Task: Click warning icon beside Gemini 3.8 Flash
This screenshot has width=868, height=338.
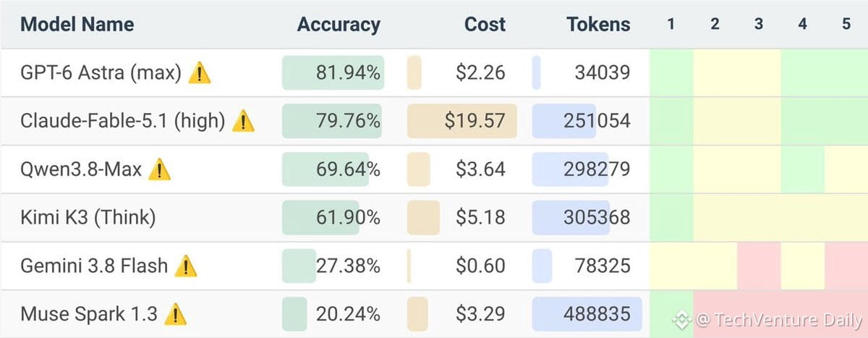Action: coord(186,266)
